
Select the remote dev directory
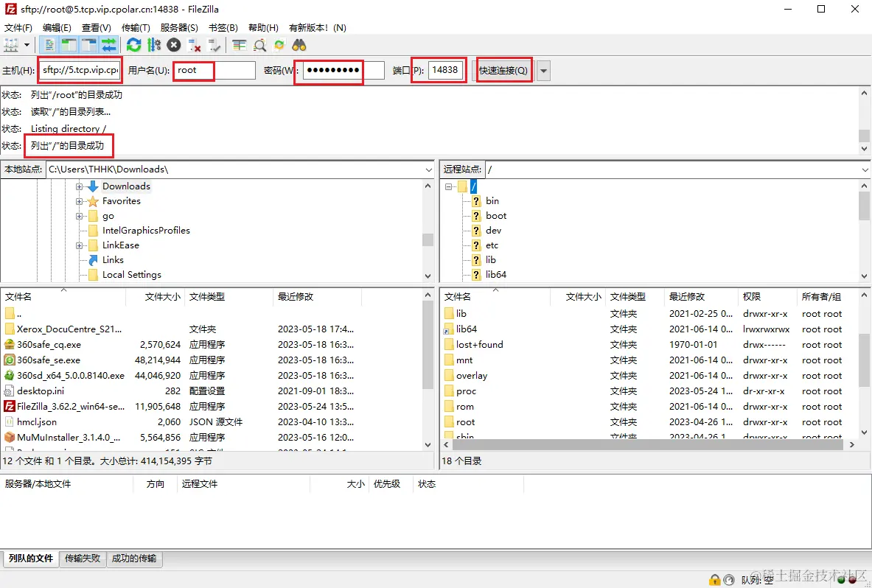[493, 231]
